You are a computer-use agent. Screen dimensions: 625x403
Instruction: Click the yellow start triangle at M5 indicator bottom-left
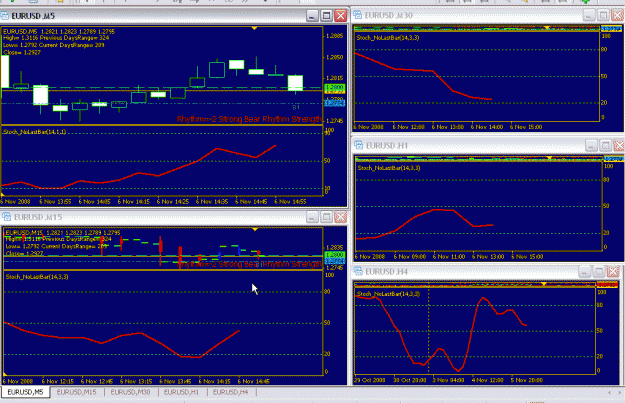(2, 195)
